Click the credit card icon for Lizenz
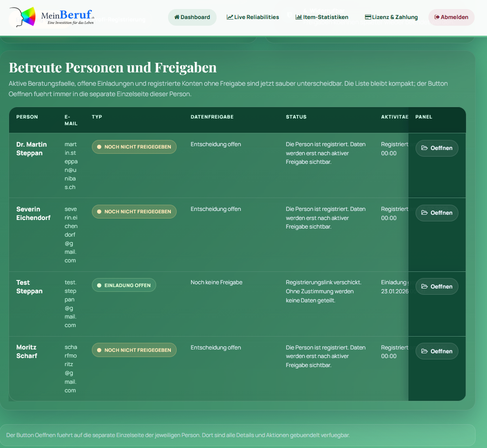The image size is (487, 448). tap(368, 17)
